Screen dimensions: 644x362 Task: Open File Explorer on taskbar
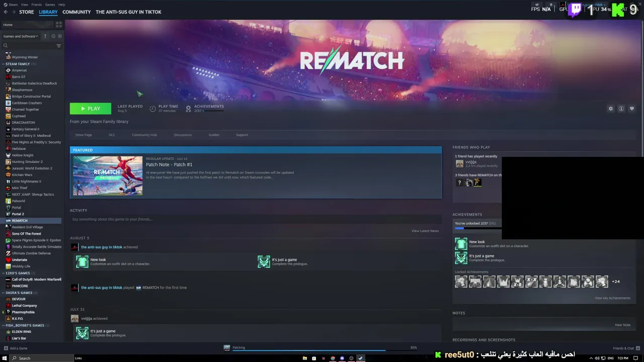[x=304, y=358]
